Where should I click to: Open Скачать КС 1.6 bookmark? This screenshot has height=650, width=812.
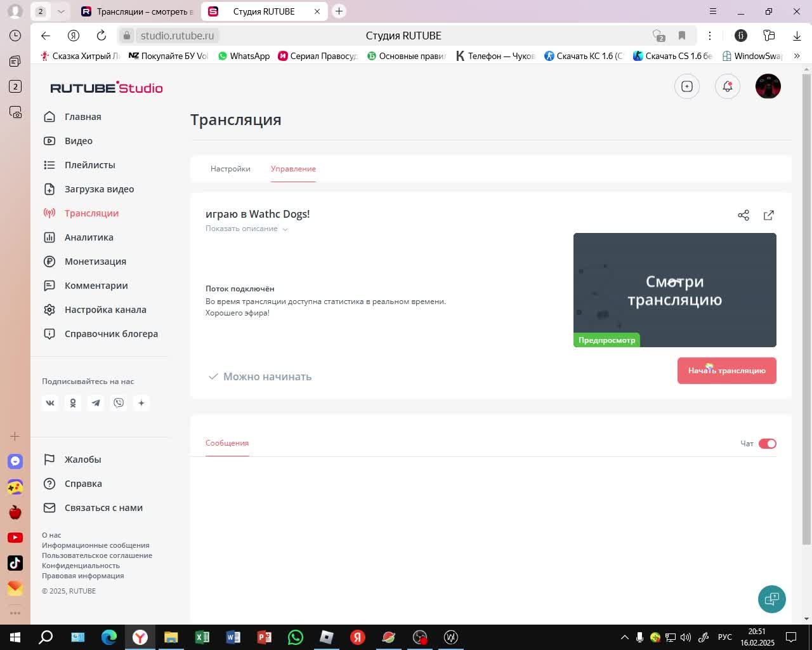tap(584, 56)
